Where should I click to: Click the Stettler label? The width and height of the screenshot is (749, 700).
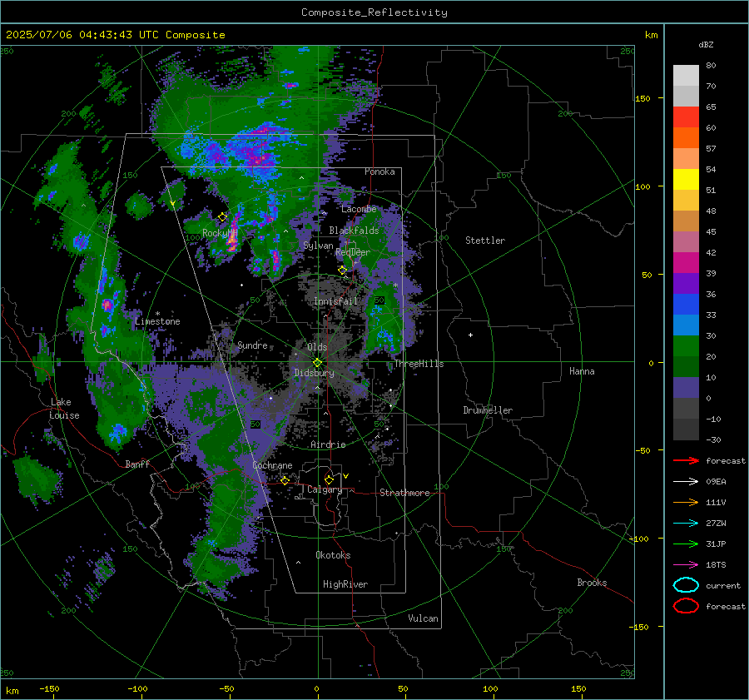pyautogui.click(x=485, y=241)
